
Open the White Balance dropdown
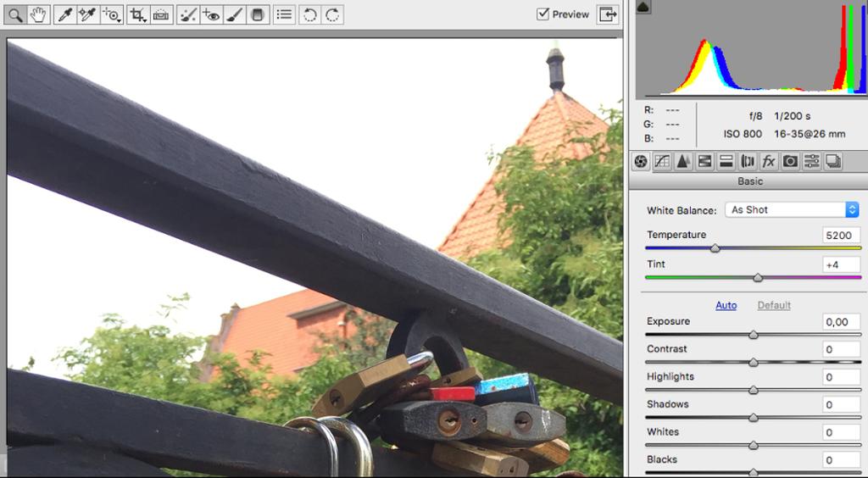click(792, 209)
